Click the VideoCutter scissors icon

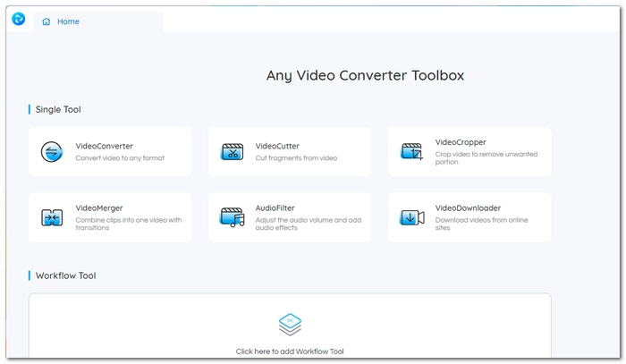233,152
